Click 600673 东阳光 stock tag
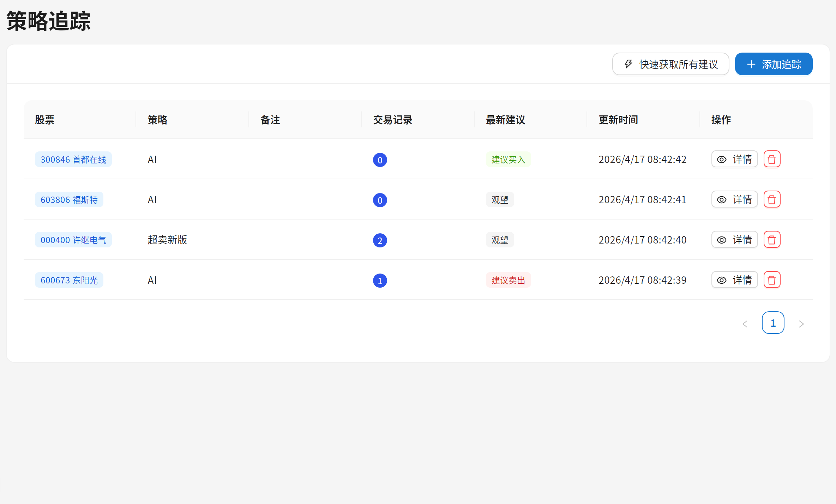Viewport: 836px width, 504px height. (69, 280)
